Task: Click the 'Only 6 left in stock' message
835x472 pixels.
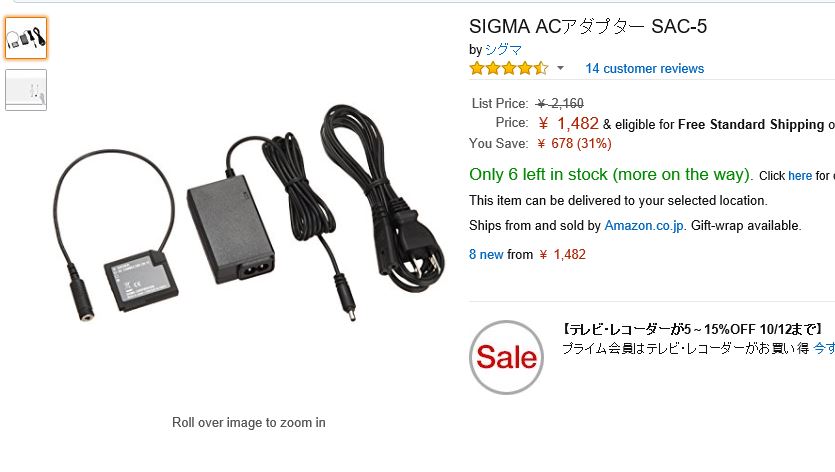Action: (x=611, y=174)
